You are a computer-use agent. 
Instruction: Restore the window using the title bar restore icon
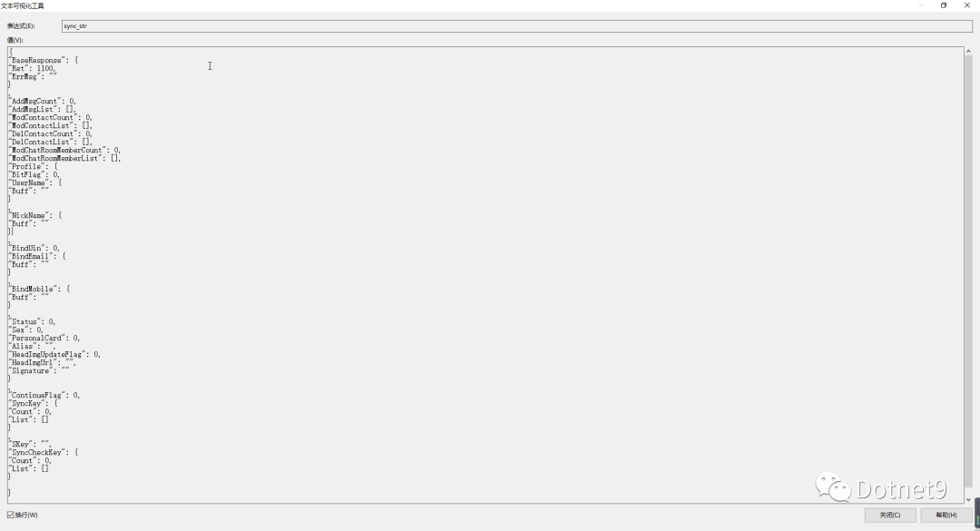[944, 5]
